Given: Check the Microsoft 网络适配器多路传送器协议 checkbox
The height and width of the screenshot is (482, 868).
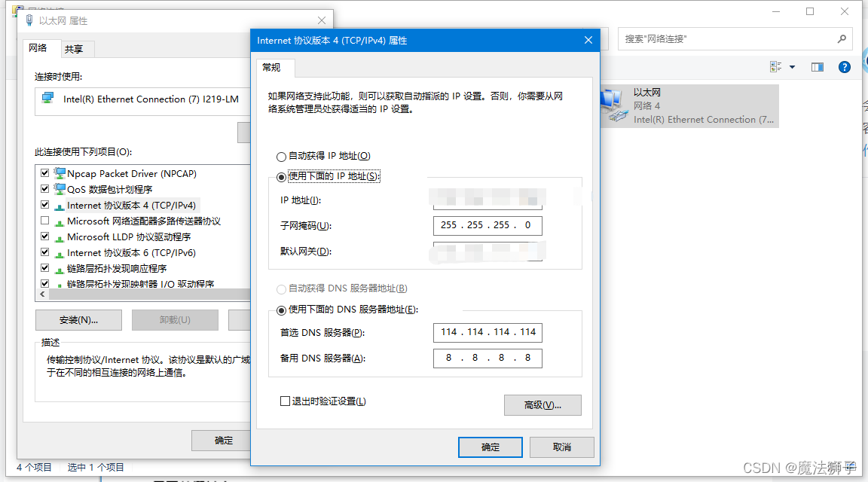Looking at the screenshot, I should coord(44,221).
